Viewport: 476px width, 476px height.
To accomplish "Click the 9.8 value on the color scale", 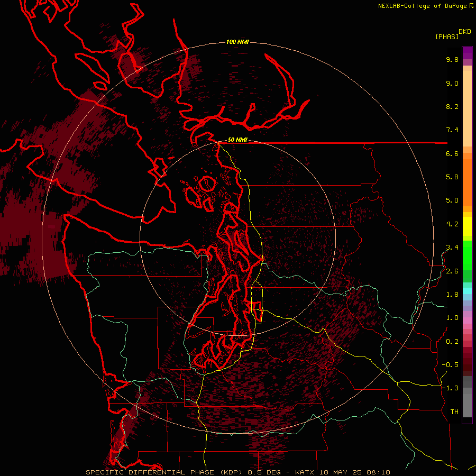I will point(452,59).
